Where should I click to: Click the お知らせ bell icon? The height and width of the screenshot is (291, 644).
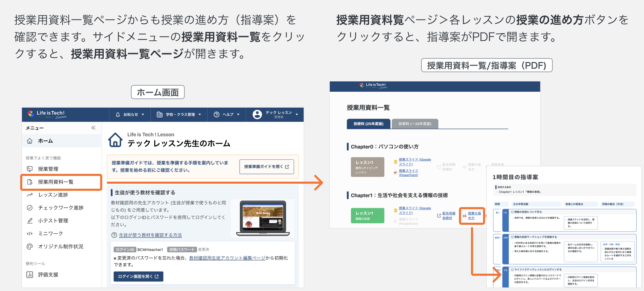118,115
